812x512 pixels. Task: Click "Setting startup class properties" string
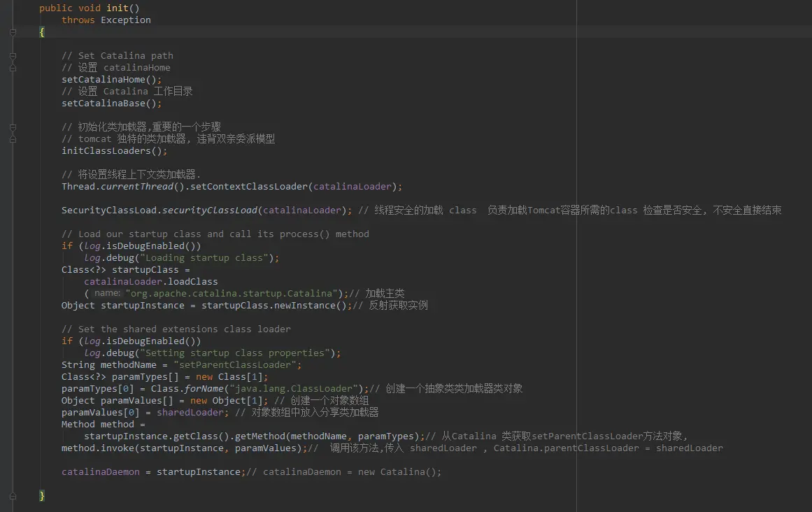point(235,354)
